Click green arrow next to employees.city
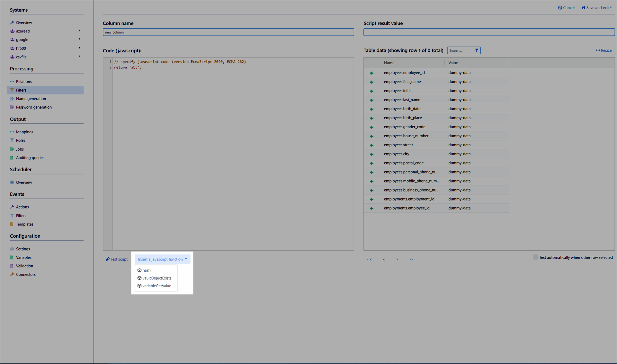This screenshot has height=364, width=617. (371, 154)
